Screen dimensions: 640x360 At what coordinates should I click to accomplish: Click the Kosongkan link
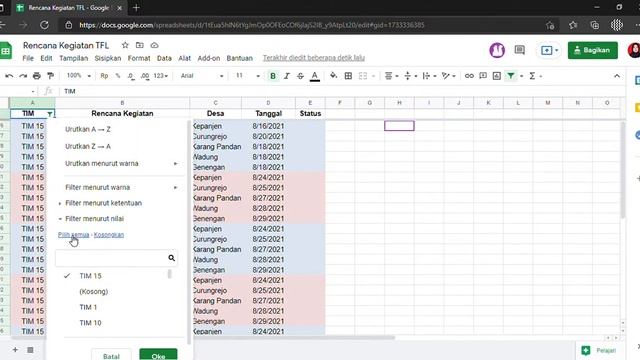pyautogui.click(x=109, y=235)
